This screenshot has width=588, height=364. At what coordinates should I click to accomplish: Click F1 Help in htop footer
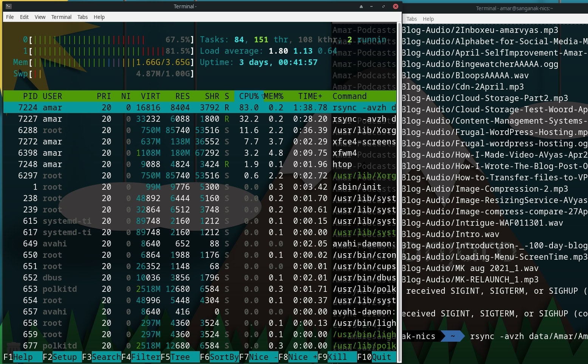coord(23,357)
